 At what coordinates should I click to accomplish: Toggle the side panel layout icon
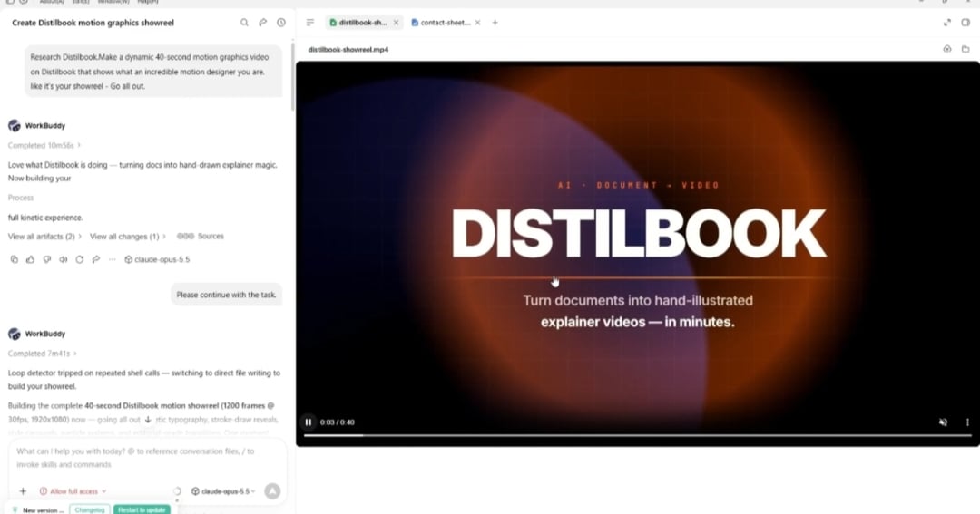coord(965,23)
